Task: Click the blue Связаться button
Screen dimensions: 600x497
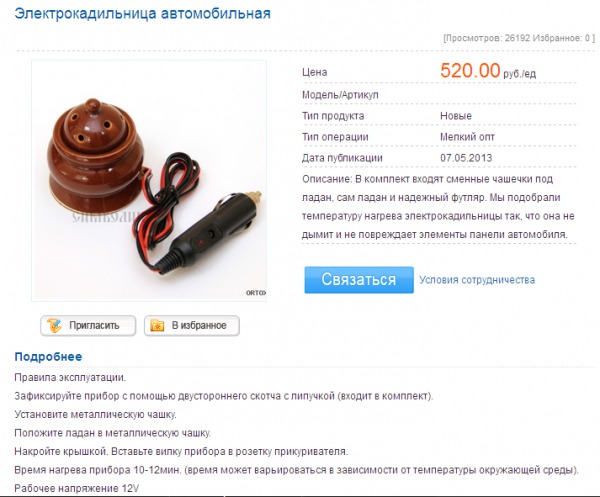Action: coord(359,280)
